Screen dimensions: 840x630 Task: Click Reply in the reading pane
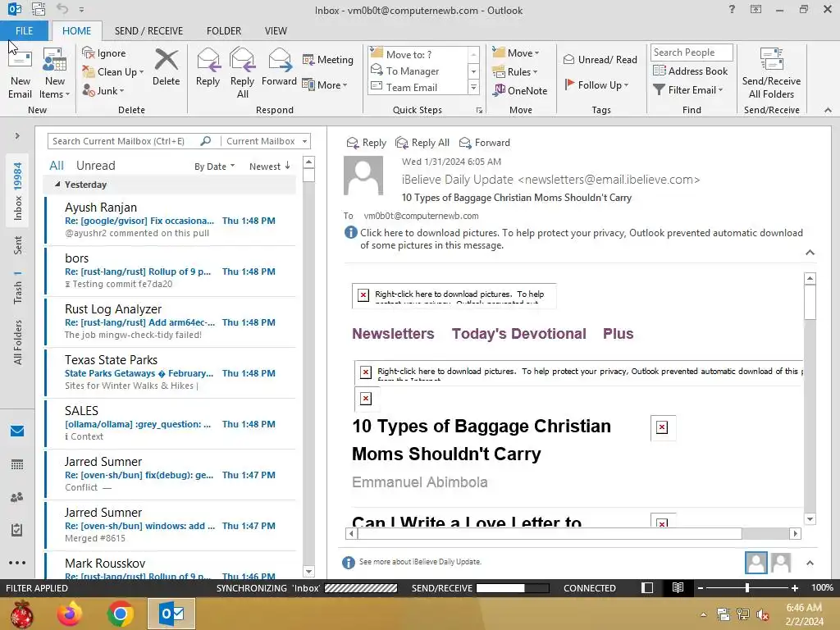tap(367, 143)
